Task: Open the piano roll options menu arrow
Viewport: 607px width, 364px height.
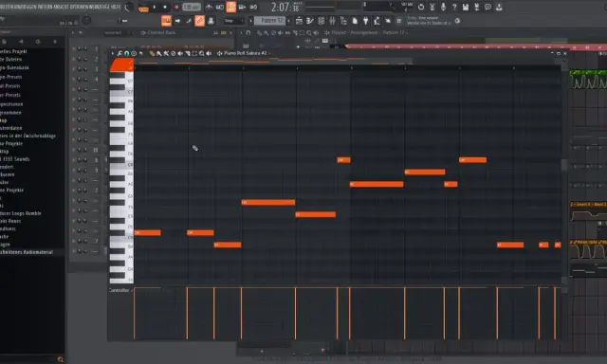Action: pyautogui.click(x=113, y=53)
